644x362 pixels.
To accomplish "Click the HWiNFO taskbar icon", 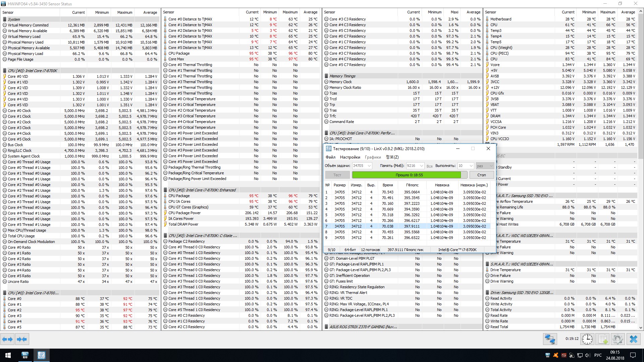I will click(25, 355).
